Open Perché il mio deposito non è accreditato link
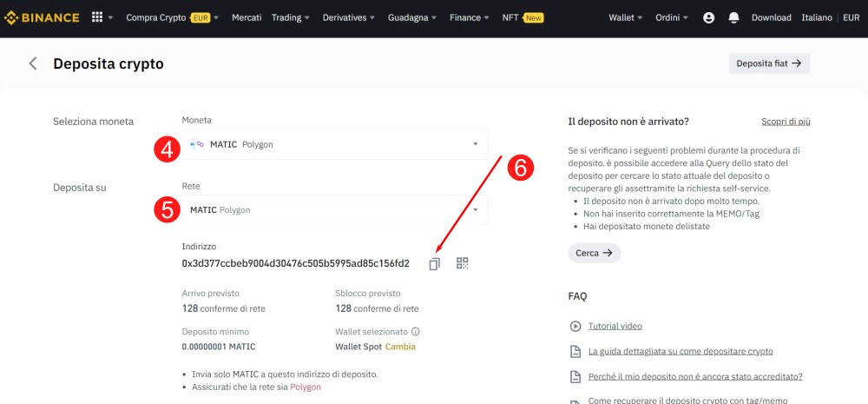 (x=695, y=377)
